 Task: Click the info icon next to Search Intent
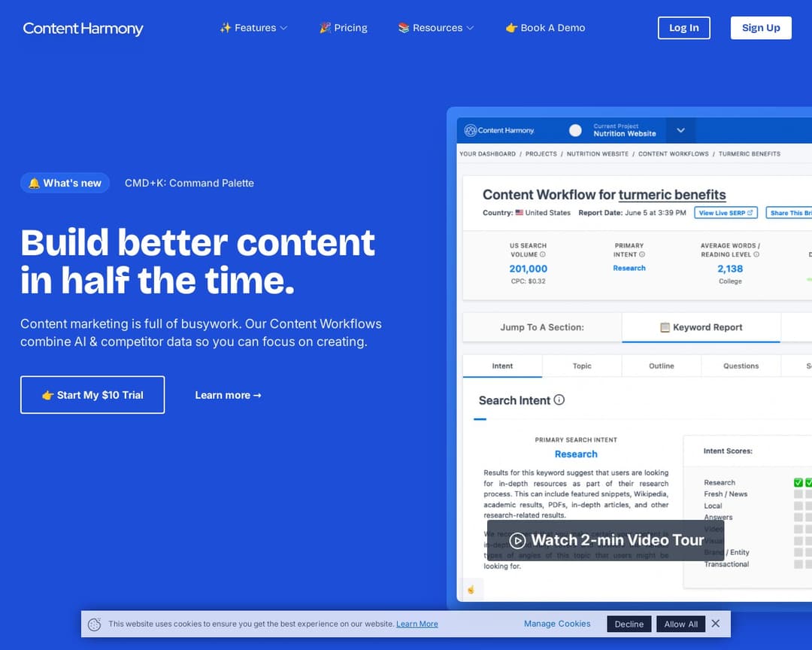click(559, 400)
